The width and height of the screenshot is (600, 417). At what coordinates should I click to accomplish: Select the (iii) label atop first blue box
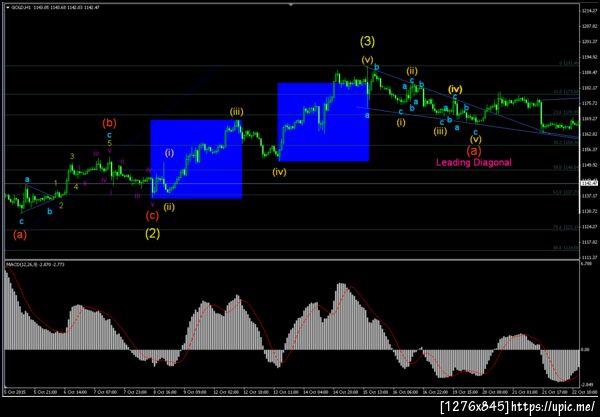[236, 112]
